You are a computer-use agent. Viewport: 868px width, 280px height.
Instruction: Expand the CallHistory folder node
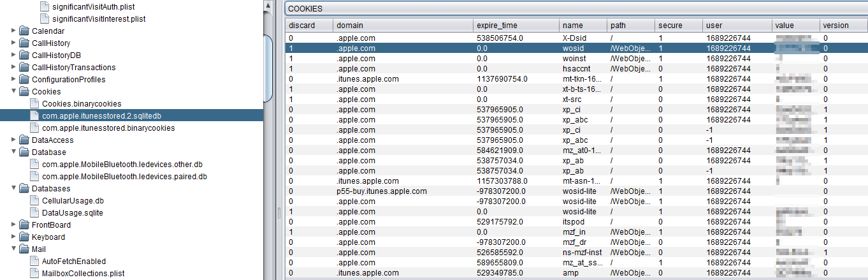click(x=14, y=43)
